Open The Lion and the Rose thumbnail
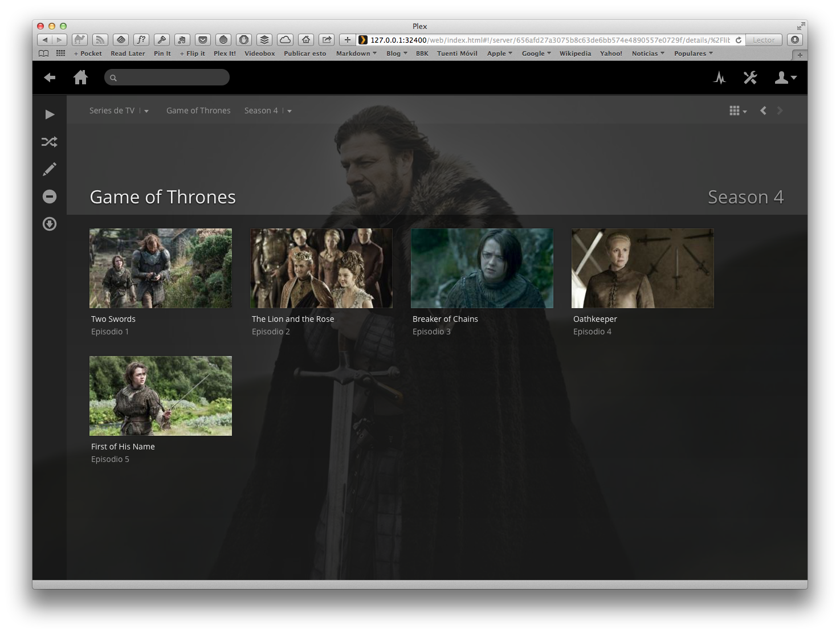840x634 pixels. [x=321, y=268]
